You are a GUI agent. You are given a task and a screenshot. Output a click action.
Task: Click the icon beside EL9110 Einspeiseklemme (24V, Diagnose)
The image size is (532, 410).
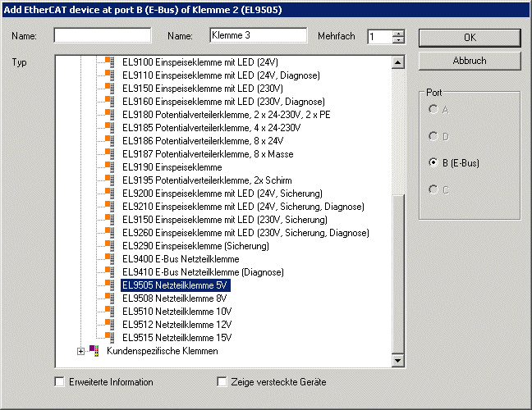pos(109,75)
